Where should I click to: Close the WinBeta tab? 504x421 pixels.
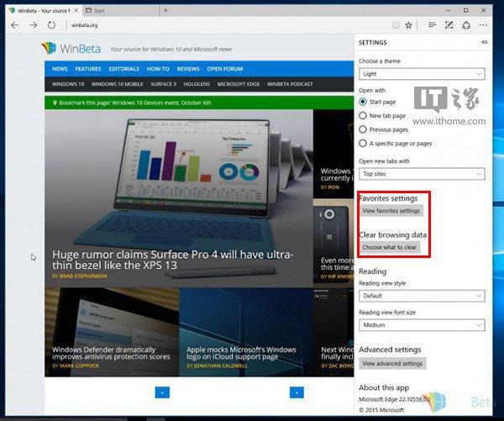[x=76, y=11]
